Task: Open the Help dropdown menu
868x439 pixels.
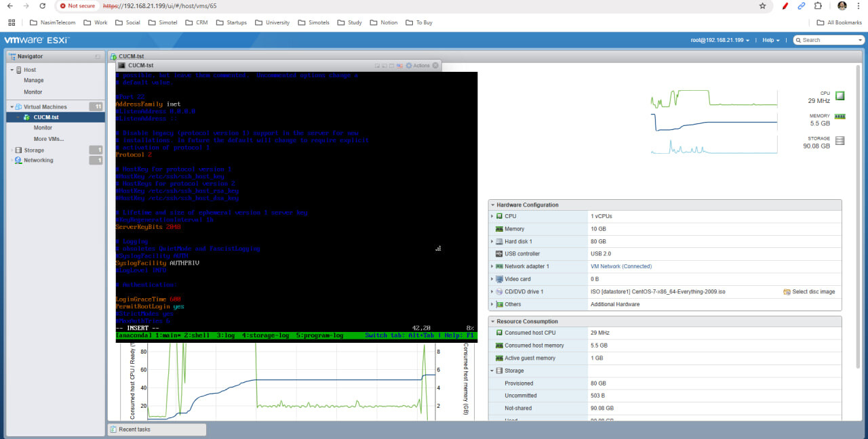Action: [x=771, y=40]
